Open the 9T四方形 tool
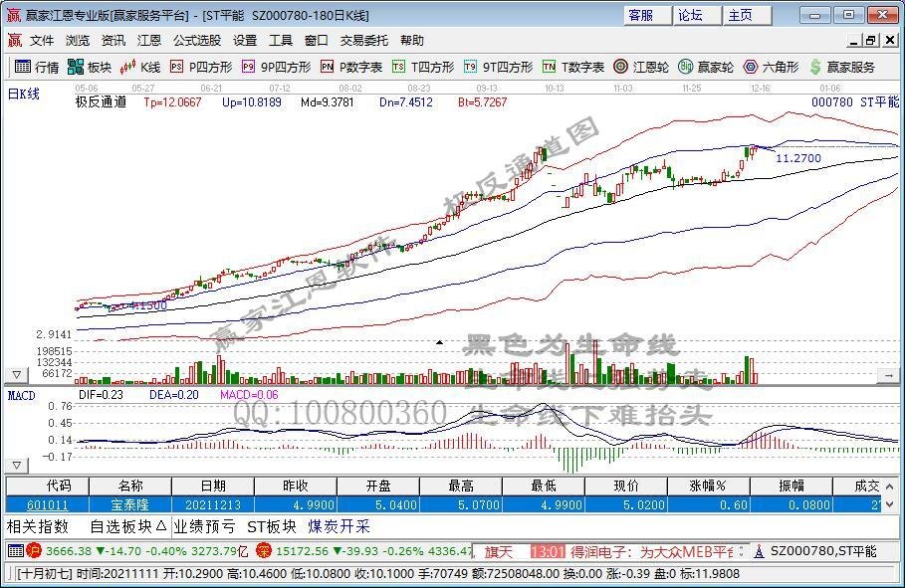The height and width of the screenshot is (588, 905). 498,67
